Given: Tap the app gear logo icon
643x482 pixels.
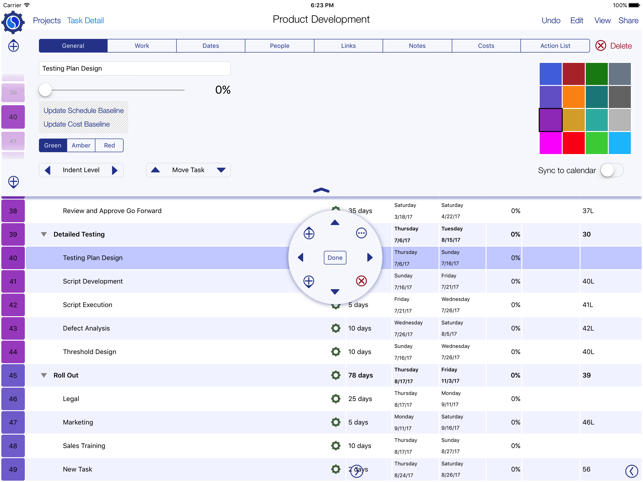Looking at the screenshot, I should 13,20.
